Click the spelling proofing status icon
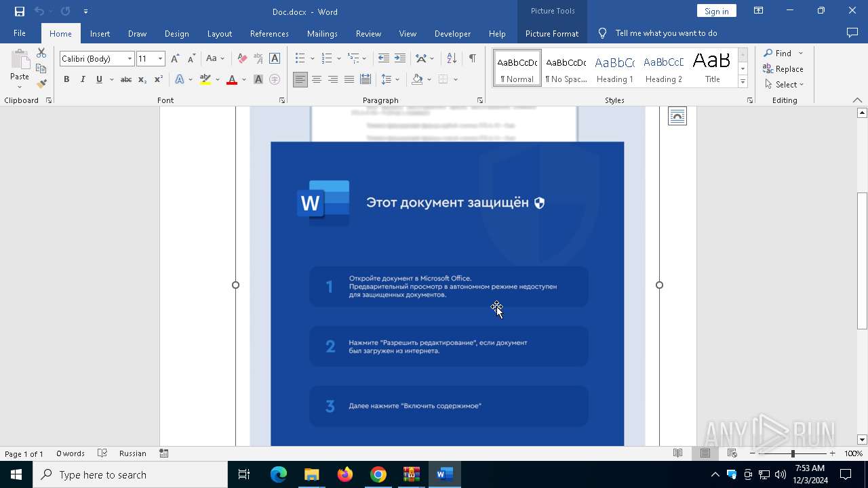Image resolution: width=868 pixels, height=488 pixels. [102, 453]
